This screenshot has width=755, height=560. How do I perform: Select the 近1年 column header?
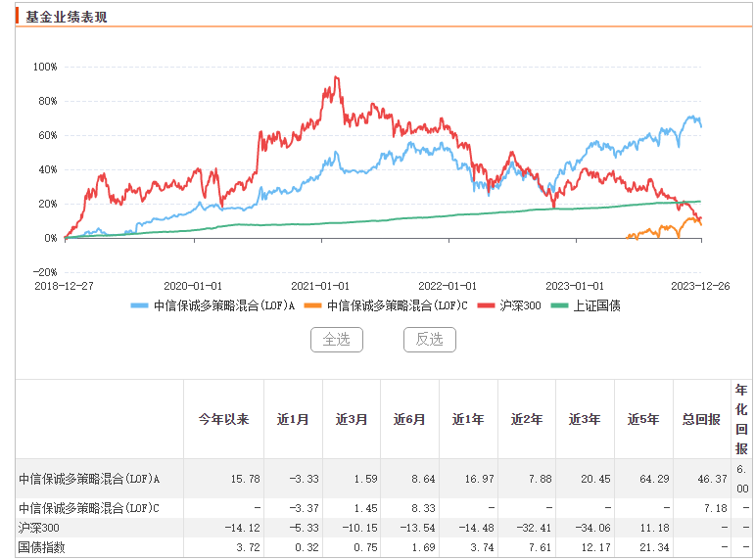coord(468,419)
